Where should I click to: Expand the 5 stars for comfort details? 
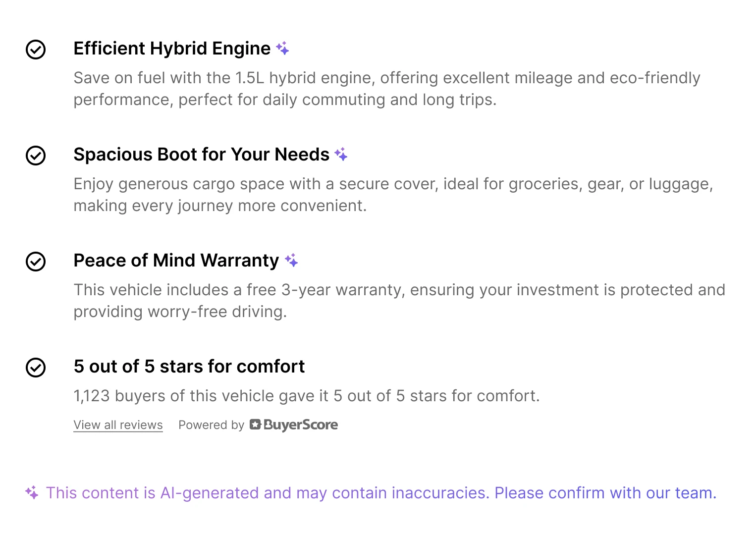click(189, 367)
